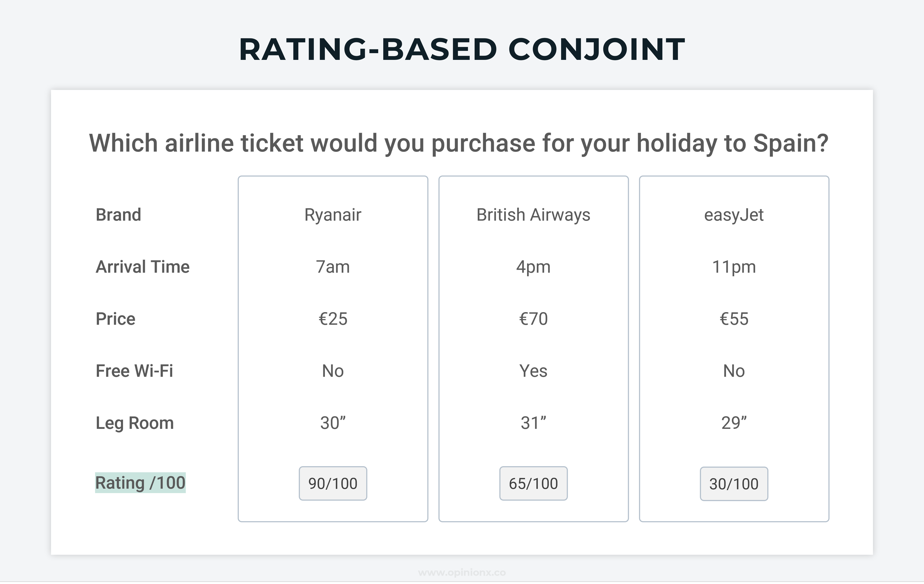Click the 4pm arrival time
This screenshot has width=924, height=584.
tap(533, 266)
